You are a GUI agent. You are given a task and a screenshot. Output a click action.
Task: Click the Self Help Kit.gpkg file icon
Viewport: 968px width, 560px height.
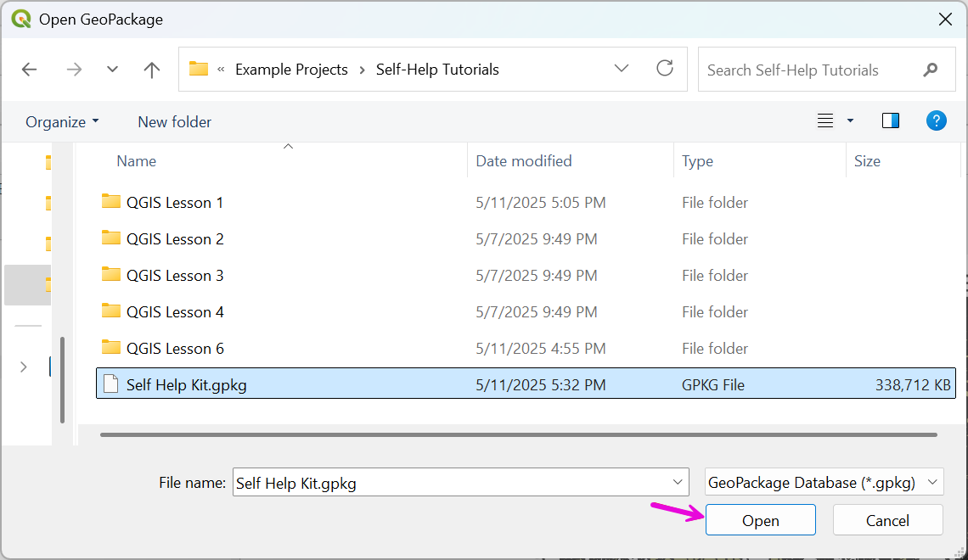pos(110,384)
